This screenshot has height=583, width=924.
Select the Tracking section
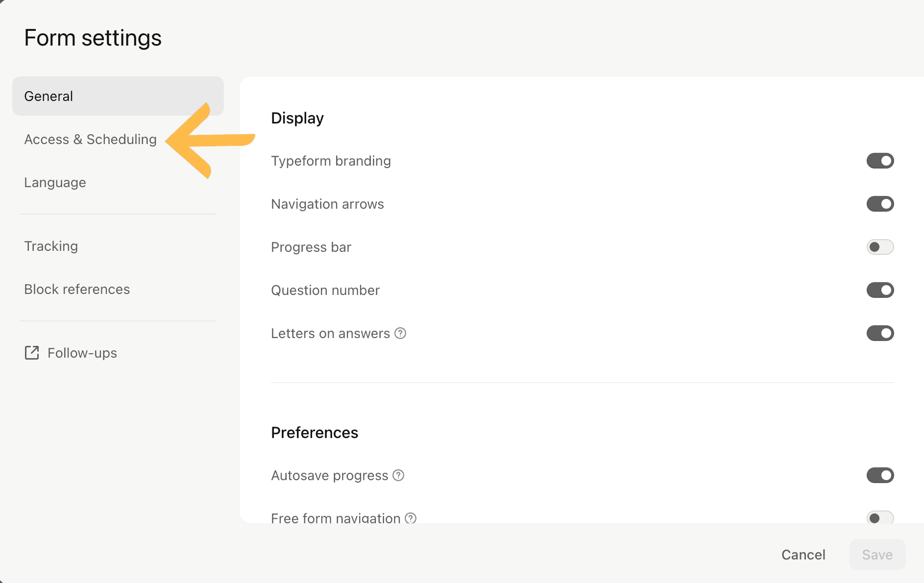coord(51,246)
